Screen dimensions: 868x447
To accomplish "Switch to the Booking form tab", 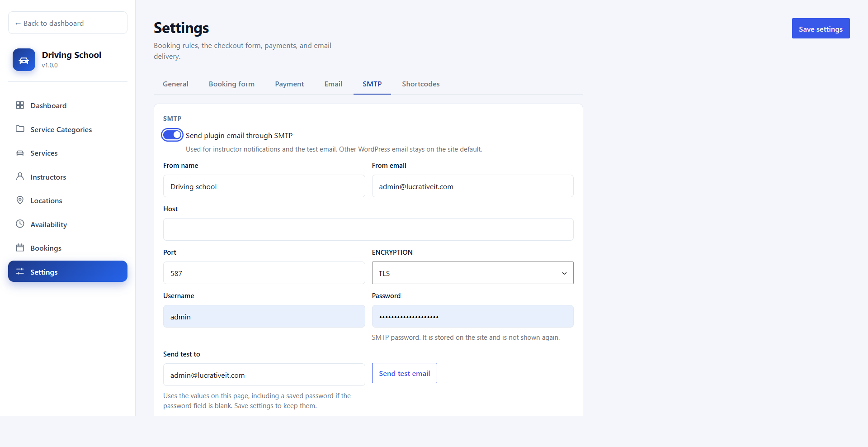I will click(231, 84).
